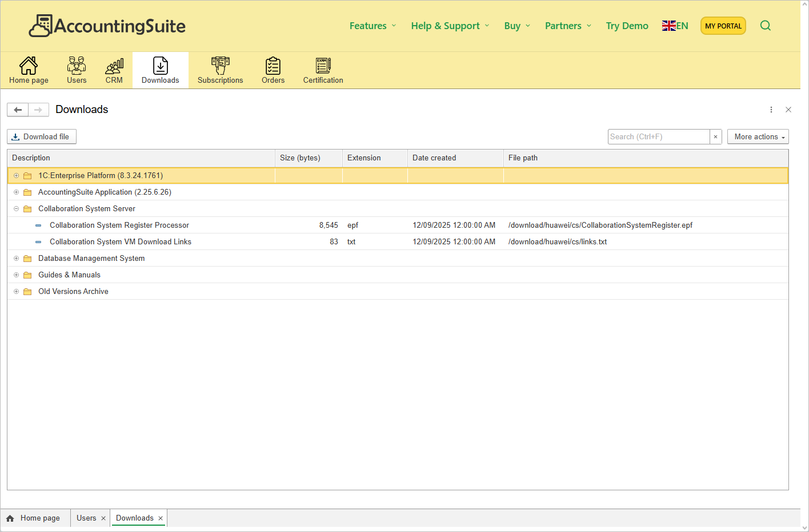Close the Downloads tab at the bottom
This screenshot has height=532, width=809.
pyautogui.click(x=161, y=518)
